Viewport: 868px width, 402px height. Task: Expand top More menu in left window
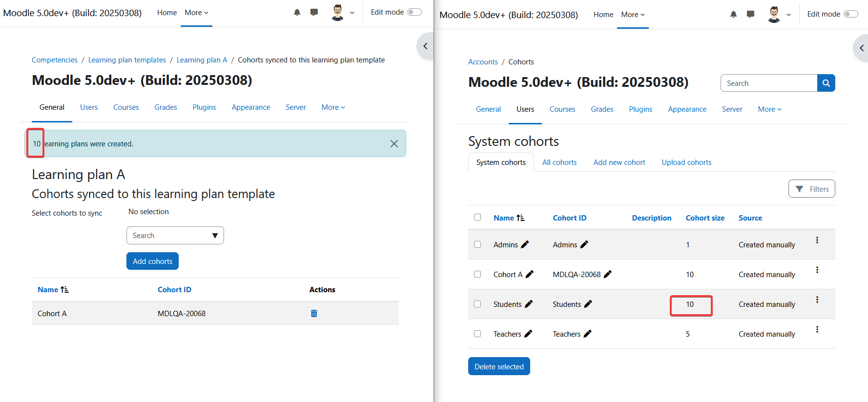[x=196, y=13]
